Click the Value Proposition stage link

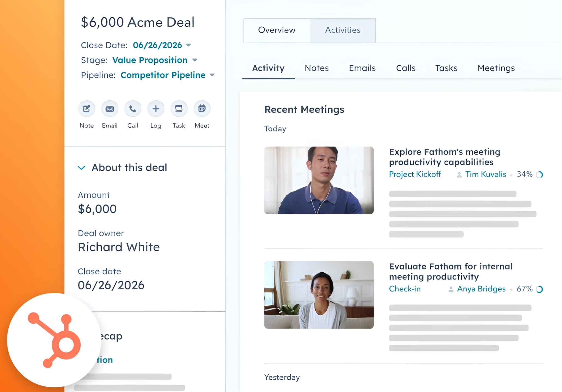pyautogui.click(x=150, y=60)
